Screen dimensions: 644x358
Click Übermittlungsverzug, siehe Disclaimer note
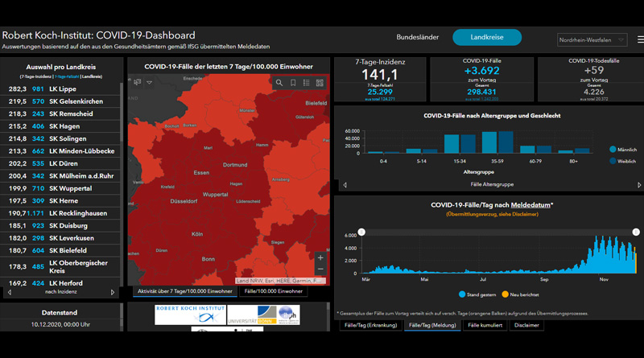[x=492, y=214]
